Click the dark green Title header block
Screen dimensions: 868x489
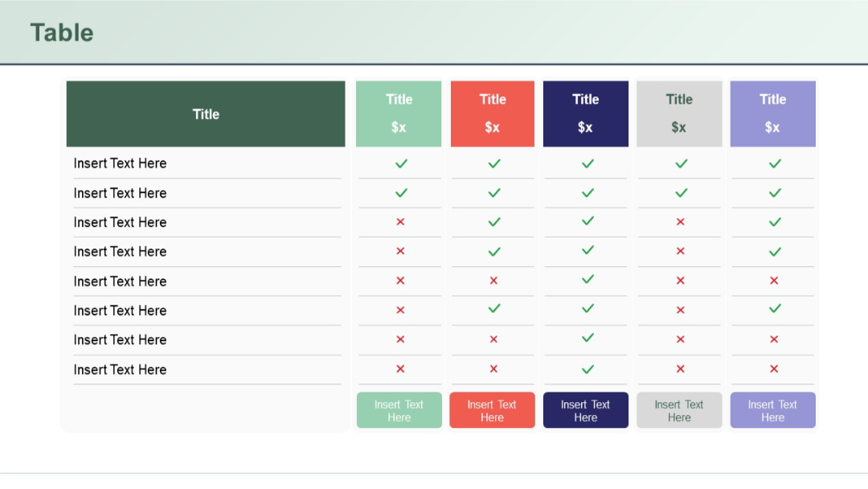click(x=206, y=113)
